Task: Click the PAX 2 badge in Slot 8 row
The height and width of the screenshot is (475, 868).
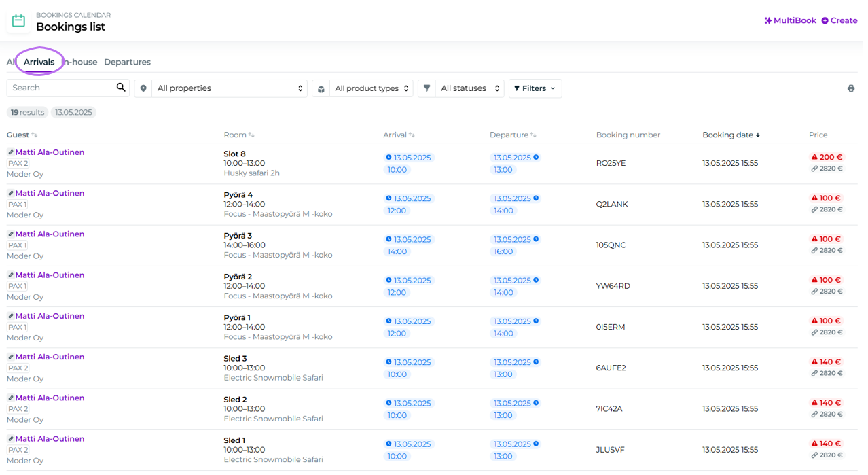Action: (x=18, y=163)
